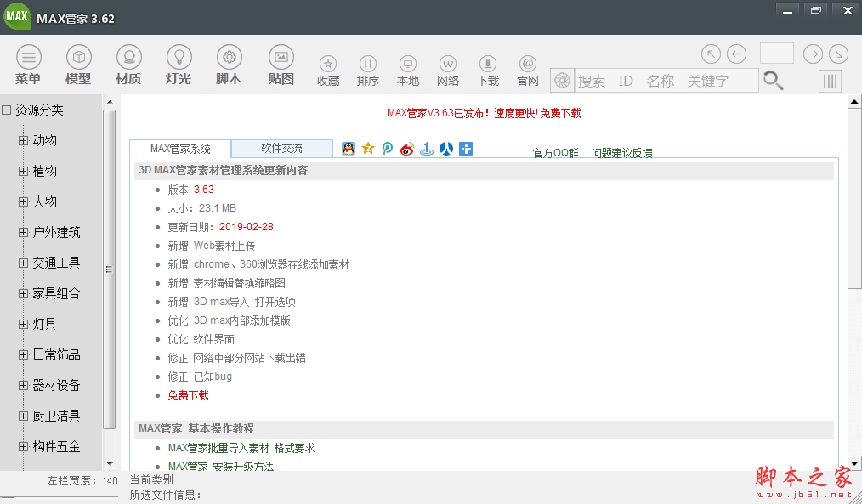Click the Tencent Weibo share icon
This screenshot has height=504, width=862.
(x=388, y=149)
